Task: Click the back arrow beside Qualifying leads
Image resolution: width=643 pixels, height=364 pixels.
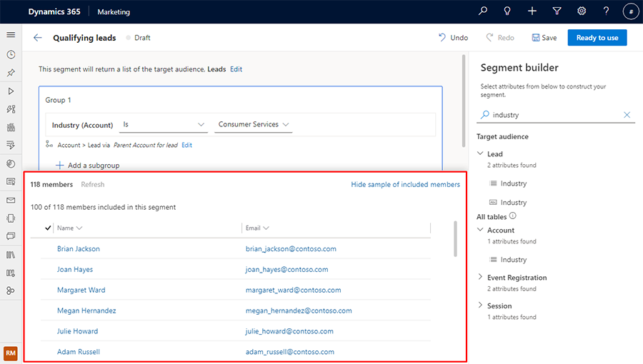Action: click(38, 38)
